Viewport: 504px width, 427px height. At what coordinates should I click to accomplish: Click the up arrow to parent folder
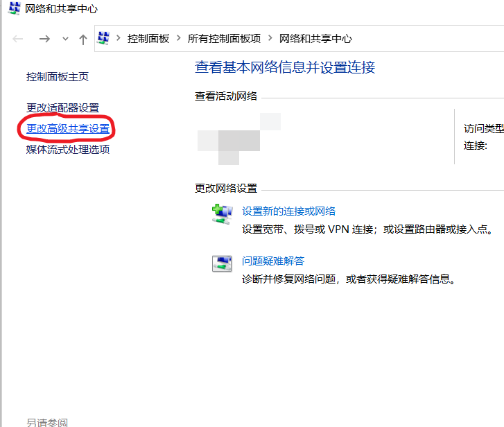coord(83,40)
